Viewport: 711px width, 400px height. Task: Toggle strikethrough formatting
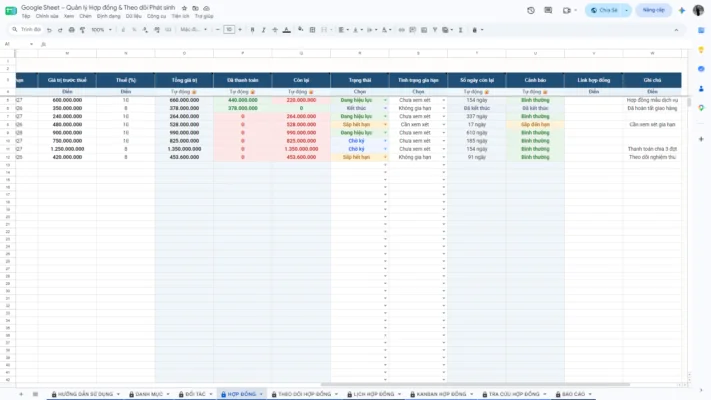(x=275, y=30)
